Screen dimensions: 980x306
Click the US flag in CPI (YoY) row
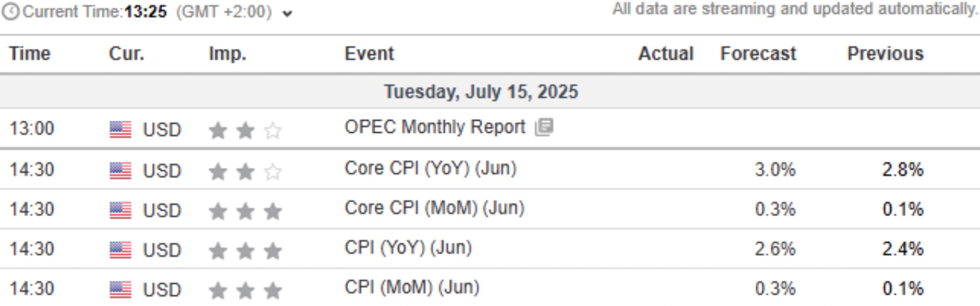click(x=121, y=251)
